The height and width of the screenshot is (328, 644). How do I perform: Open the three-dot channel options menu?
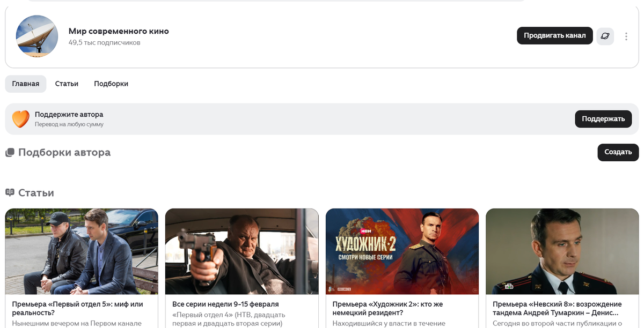coord(626,36)
